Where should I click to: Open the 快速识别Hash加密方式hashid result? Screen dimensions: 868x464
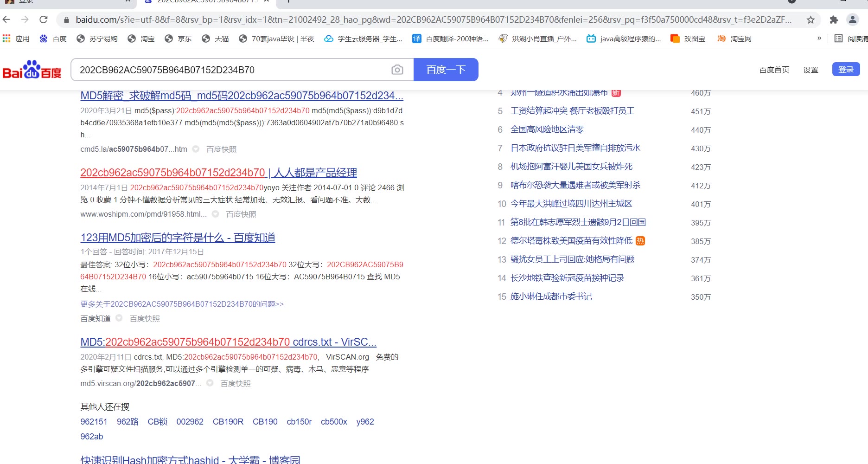(190, 460)
